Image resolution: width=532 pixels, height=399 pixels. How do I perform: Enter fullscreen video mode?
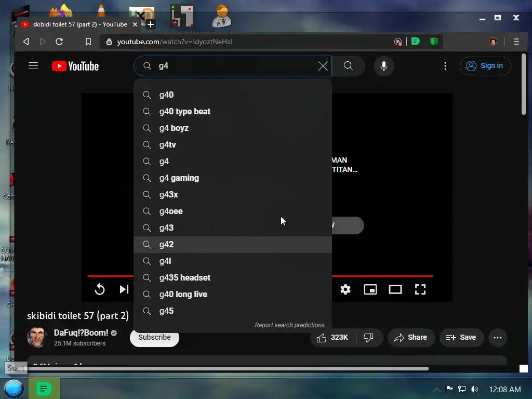[420, 289]
